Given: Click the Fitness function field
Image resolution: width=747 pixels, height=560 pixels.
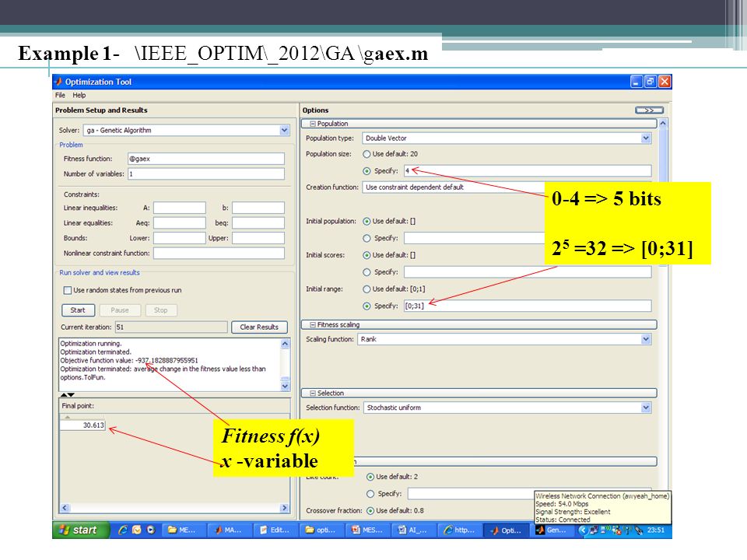Looking at the screenshot, I should coord(205,159).
